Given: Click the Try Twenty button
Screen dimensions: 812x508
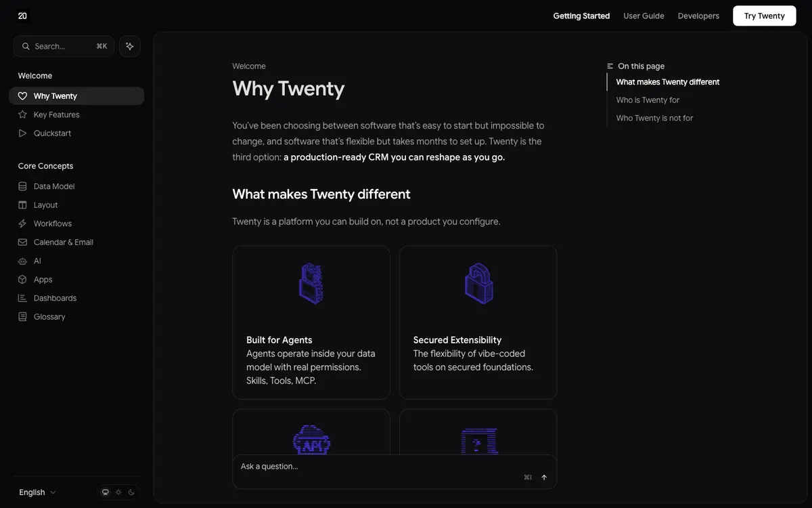Looking at the screenshot, I should point(765,16).
